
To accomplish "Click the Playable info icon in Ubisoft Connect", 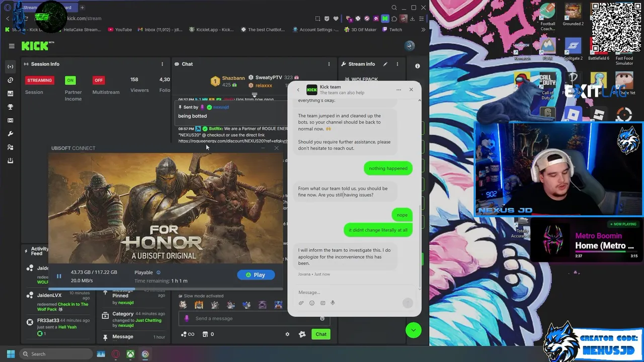I will [x=158, y=273].
